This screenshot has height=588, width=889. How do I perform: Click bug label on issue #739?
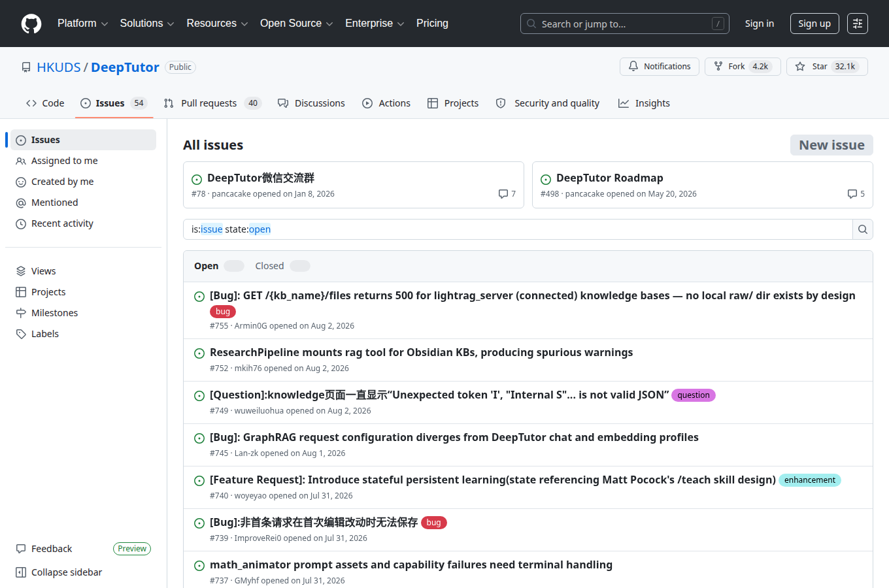(434, 523)
